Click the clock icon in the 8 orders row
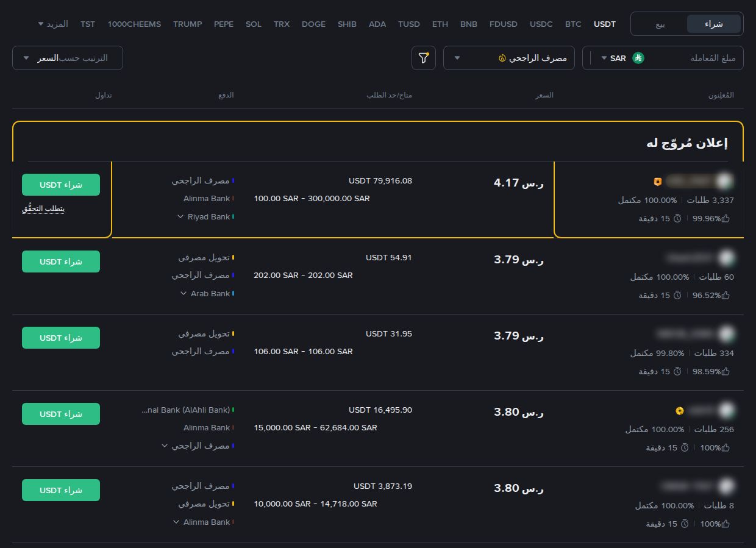 (x=684, y=524)
